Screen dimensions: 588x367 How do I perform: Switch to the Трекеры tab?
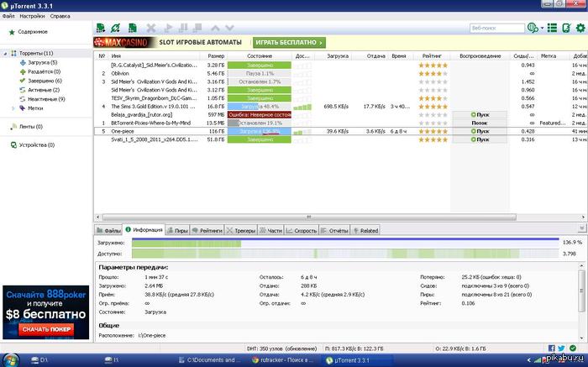tap(241, 229)
